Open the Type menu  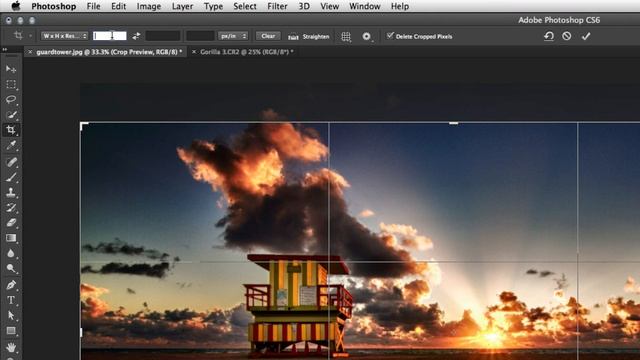(213, 6)
